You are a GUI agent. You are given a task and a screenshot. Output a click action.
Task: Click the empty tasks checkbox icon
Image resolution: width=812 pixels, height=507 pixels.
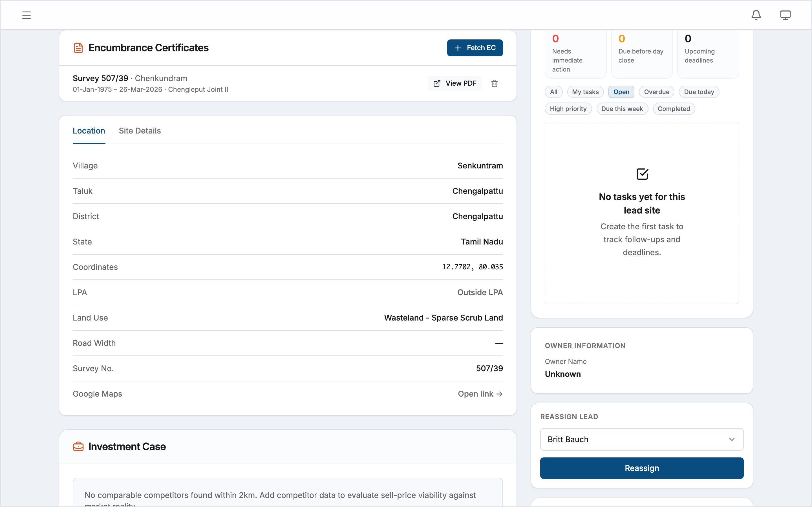tap(642, 174)
